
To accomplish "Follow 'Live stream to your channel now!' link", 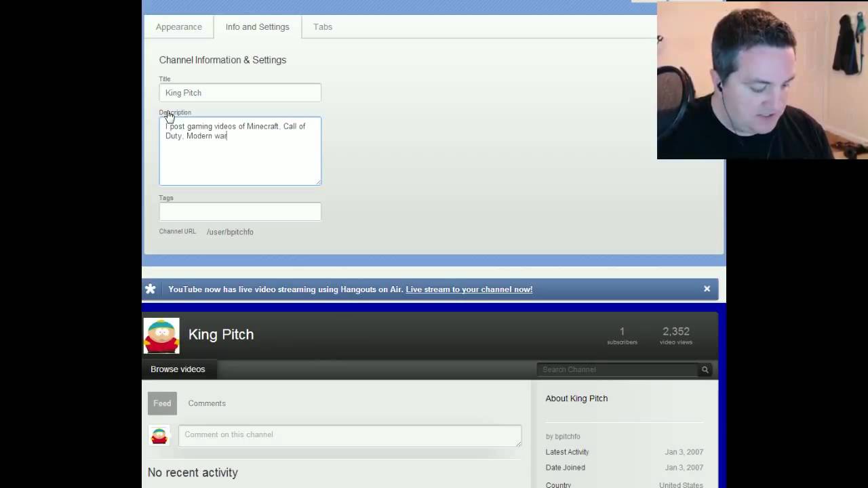I will 469,289.
